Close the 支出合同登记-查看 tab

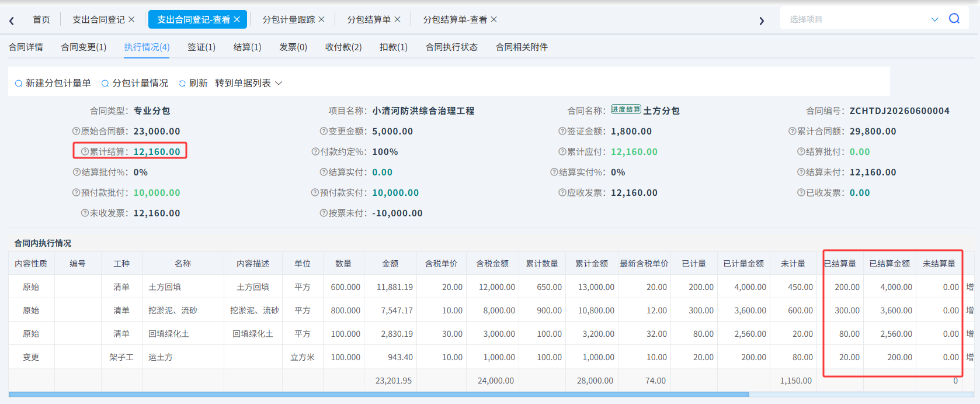[237, 19]
